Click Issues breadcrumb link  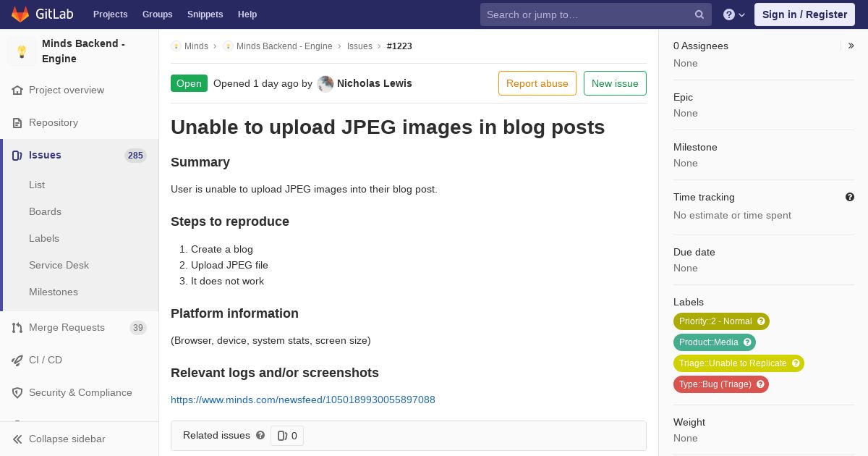(359, 46)
